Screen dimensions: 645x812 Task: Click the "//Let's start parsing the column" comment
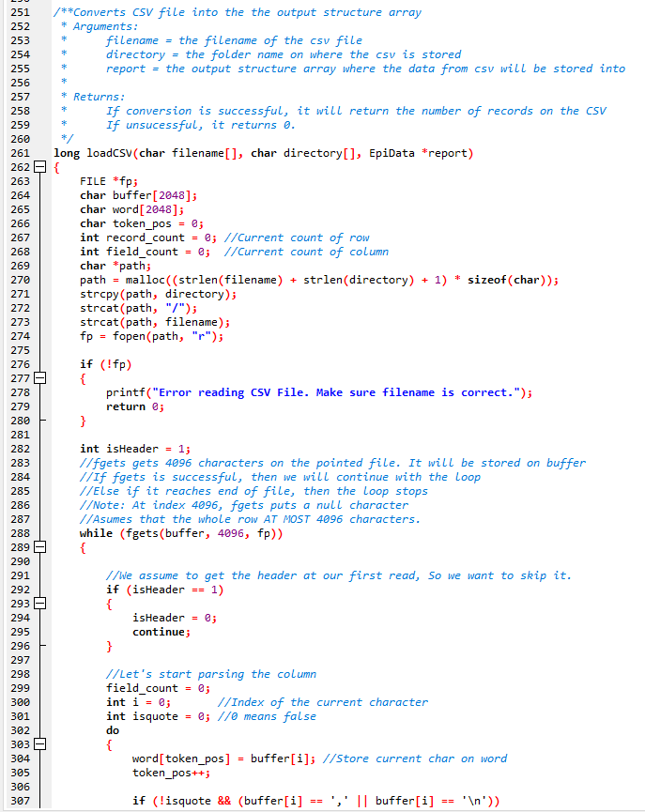[x=211, y=674]
